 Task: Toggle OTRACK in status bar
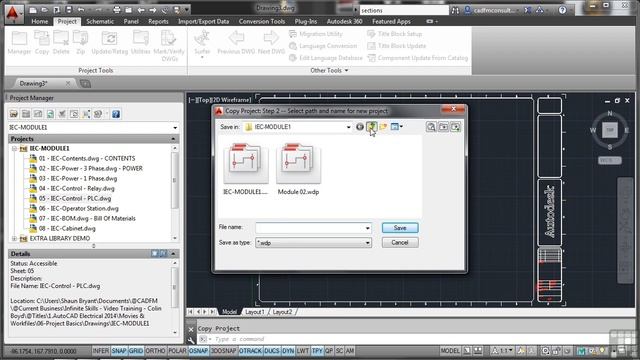click(250, 351)
